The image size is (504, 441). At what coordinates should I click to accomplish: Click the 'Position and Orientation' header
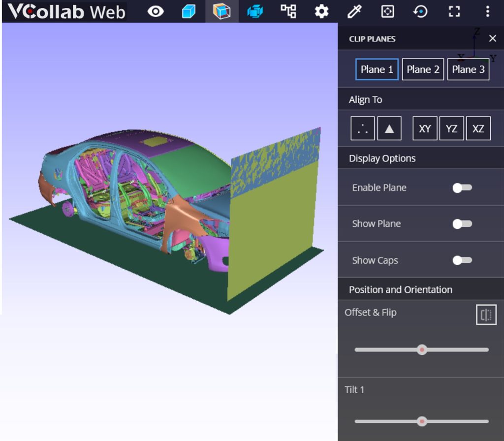pyautogui.click(x=401, y=289)
